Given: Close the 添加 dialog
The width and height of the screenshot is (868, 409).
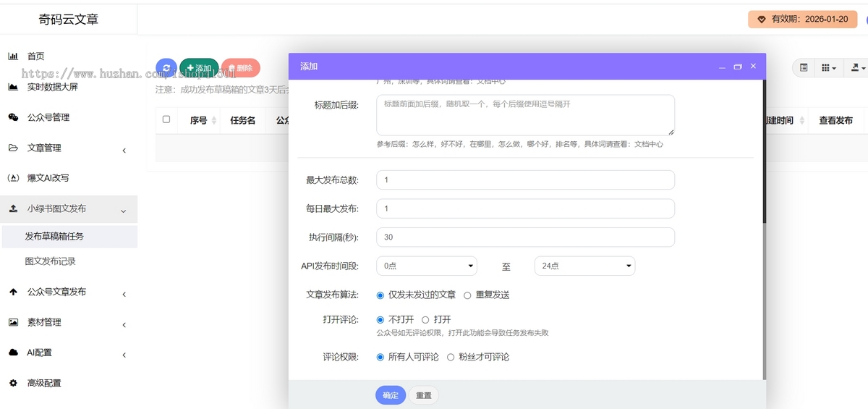Looking at the screenshot, I should tap(753, 66).
